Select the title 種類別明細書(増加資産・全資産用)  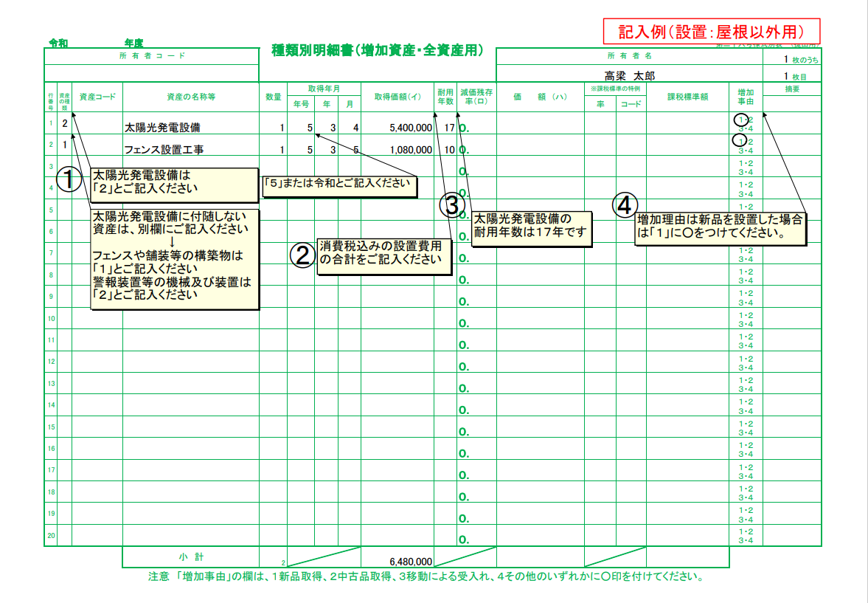pos(377,50)
